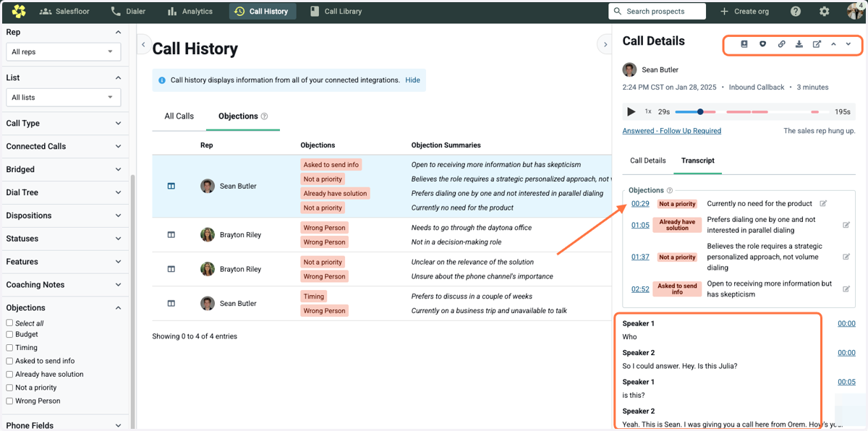
Task: Click the user avatar in top bar
Action: coord(854,12)
